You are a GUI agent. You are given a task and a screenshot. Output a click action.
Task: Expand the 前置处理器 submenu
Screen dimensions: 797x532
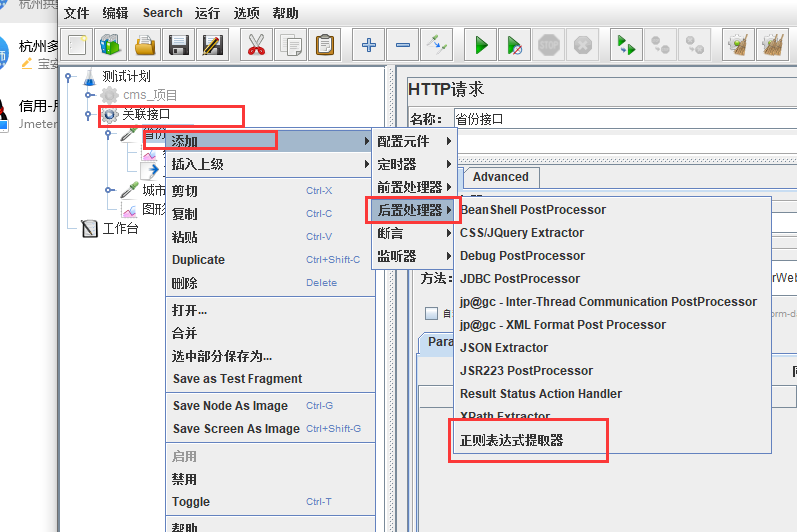tap(414, 187)
